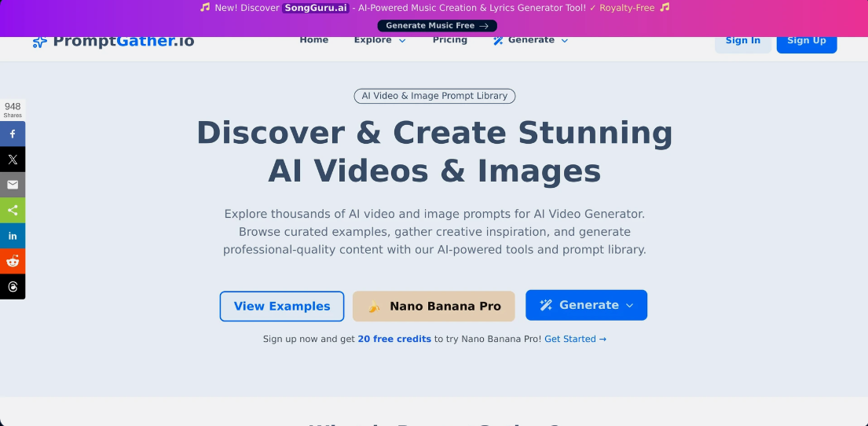Viewport: 868px width, 426px height.
Task: Click Generate Music Free banner button
Action: click(x=437, y=26)
